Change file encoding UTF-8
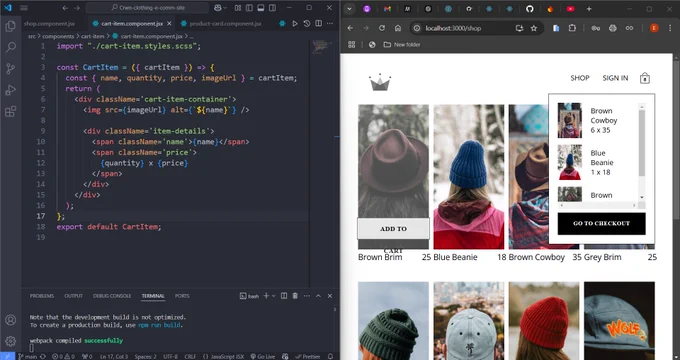Viewport: 680px width, 360px height. [170, 357]
